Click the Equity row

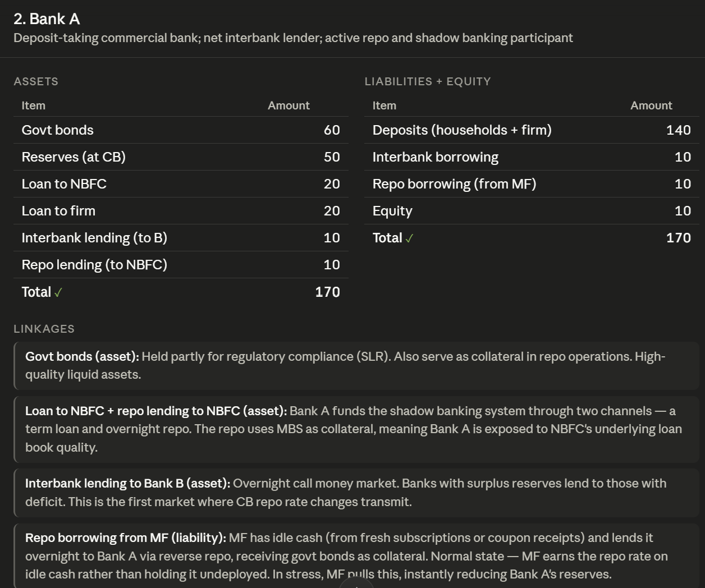(x=532, y=211)
